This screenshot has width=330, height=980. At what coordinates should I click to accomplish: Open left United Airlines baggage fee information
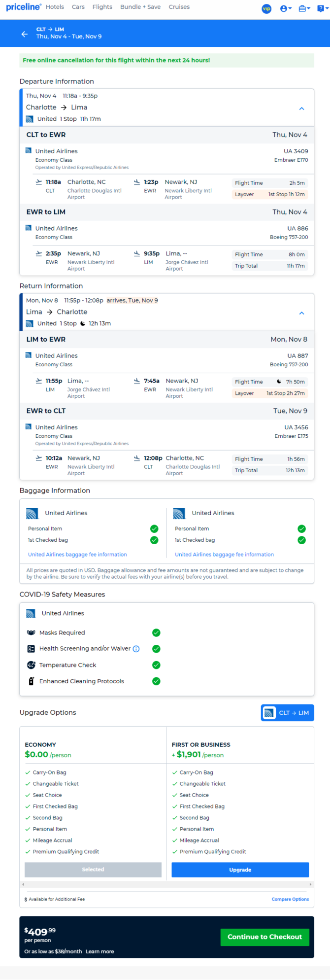tap(77, 555)
